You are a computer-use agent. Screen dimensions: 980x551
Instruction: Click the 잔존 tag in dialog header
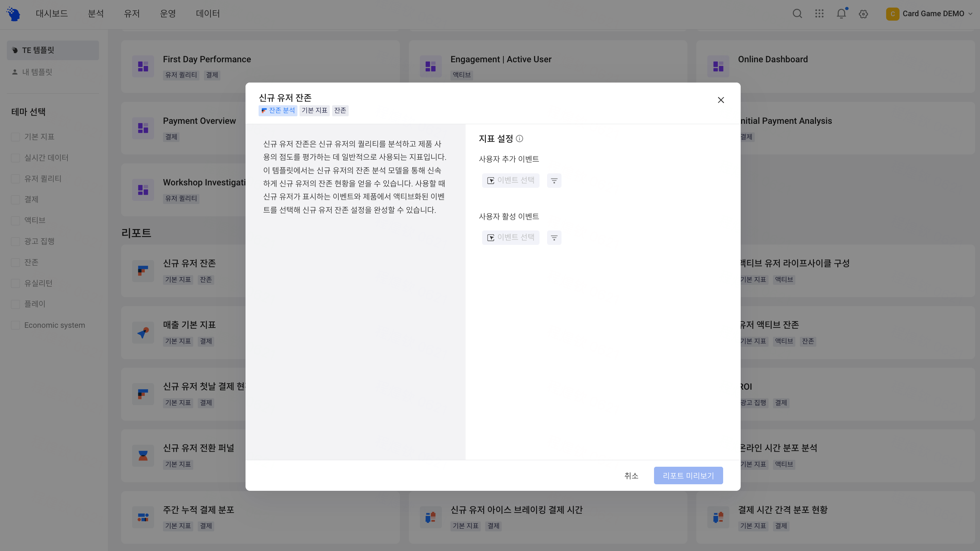[340, 110]
